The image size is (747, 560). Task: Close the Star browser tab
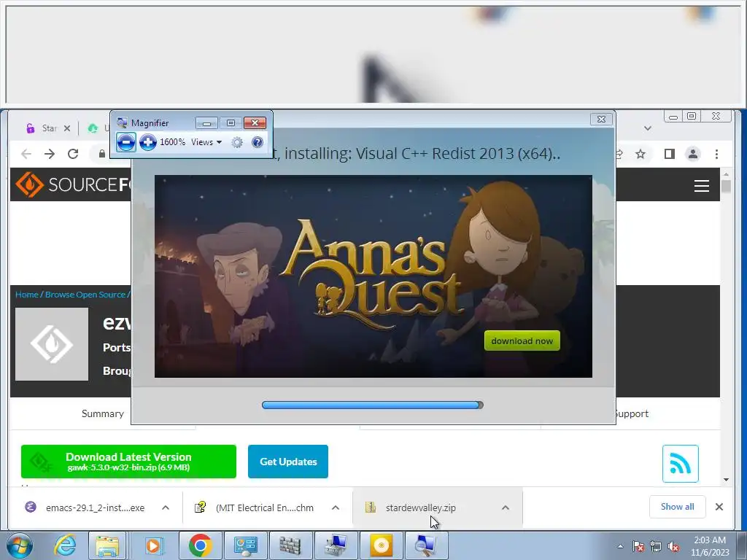[x=67, y=128]
